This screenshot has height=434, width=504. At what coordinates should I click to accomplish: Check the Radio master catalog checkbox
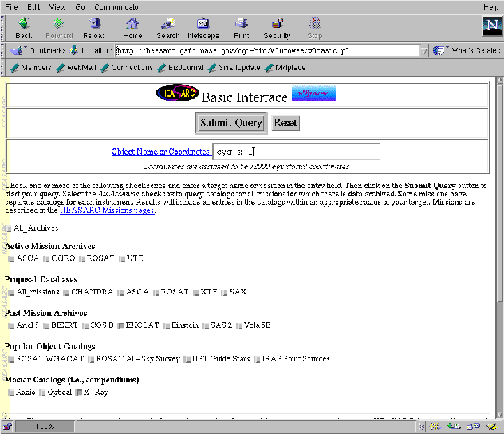coord(11,393)
